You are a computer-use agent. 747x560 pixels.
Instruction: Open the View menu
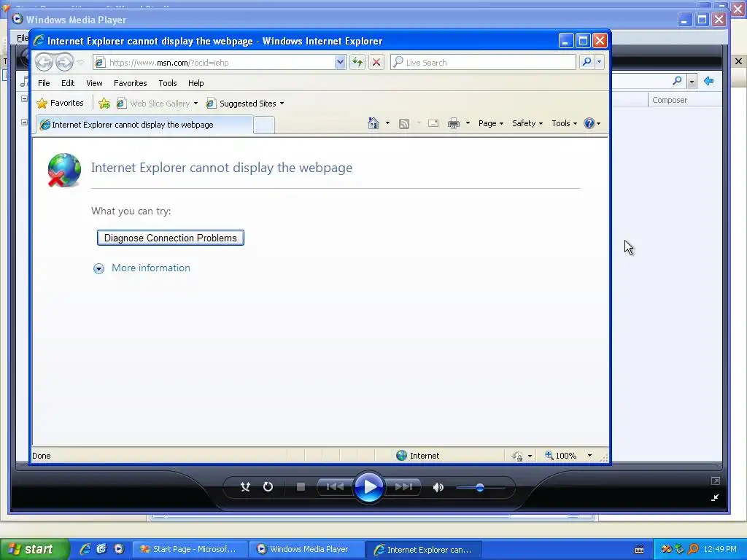click(x=94, y=83)
